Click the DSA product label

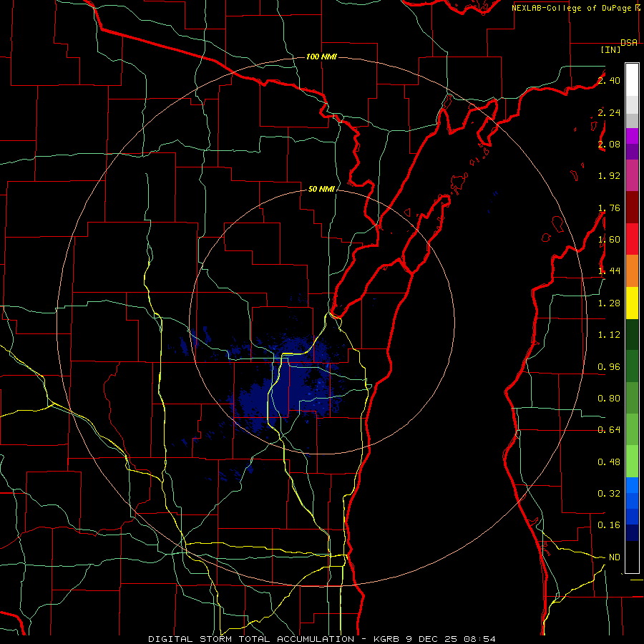pyautogui.click(x=629, y=43)
